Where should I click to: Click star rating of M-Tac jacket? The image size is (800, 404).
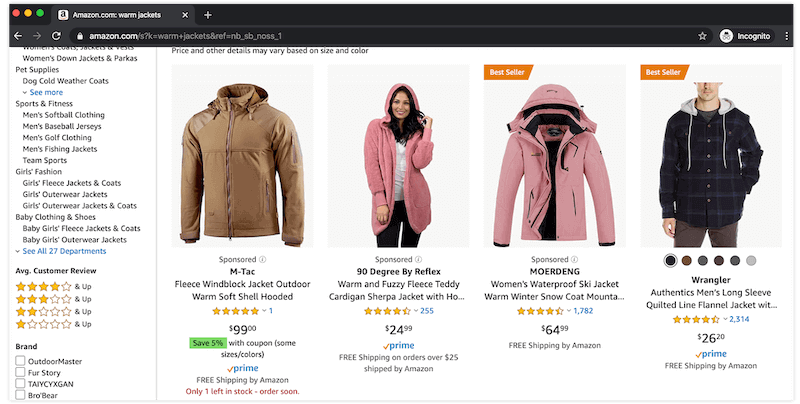coord(236,311)
